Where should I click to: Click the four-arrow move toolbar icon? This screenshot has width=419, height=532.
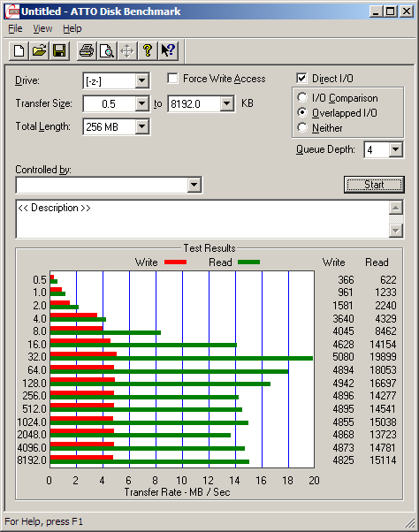pos(127,51)
